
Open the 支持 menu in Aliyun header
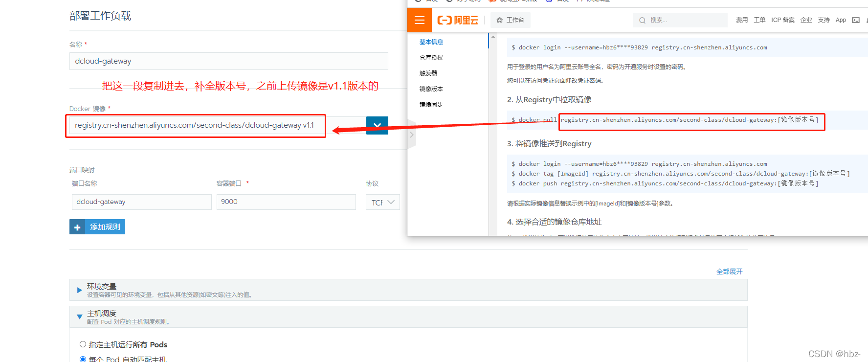click(824, 20)
